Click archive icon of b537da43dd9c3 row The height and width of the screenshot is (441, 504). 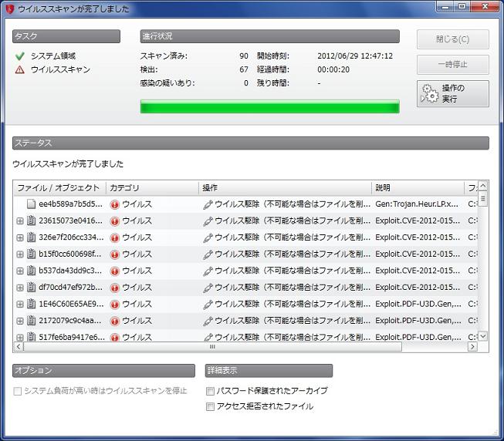[31, 271]
